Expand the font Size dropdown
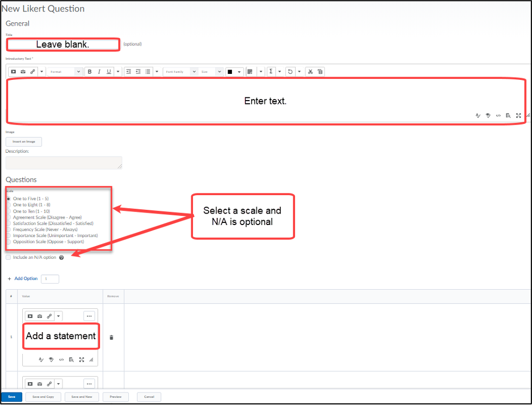Viewport: 532px width, 405px height. 211,72
